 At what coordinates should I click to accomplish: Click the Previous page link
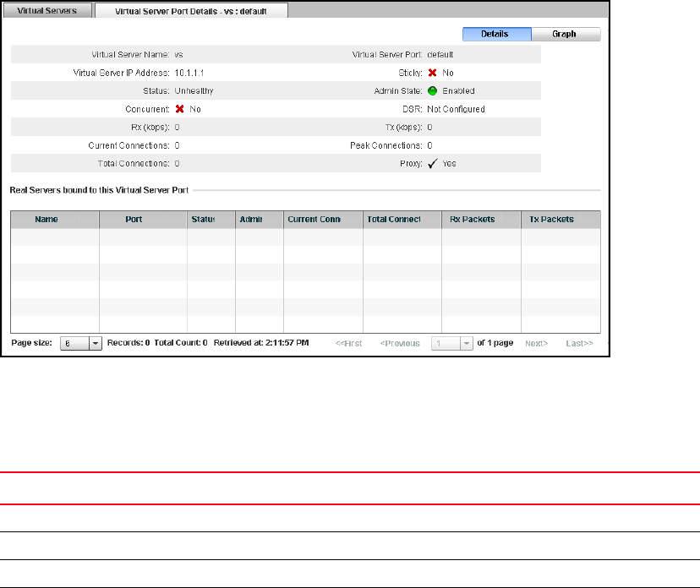(400, 344)
